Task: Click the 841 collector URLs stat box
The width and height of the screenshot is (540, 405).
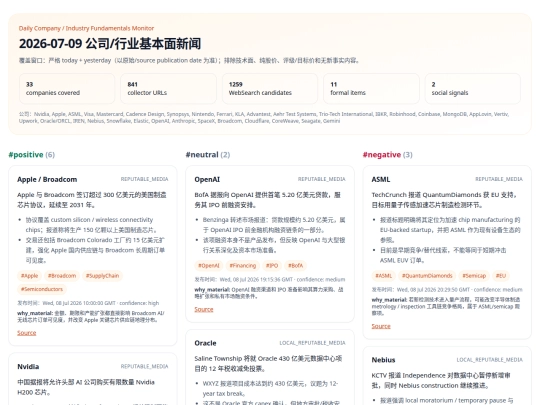Action: [x=168, y=89]
